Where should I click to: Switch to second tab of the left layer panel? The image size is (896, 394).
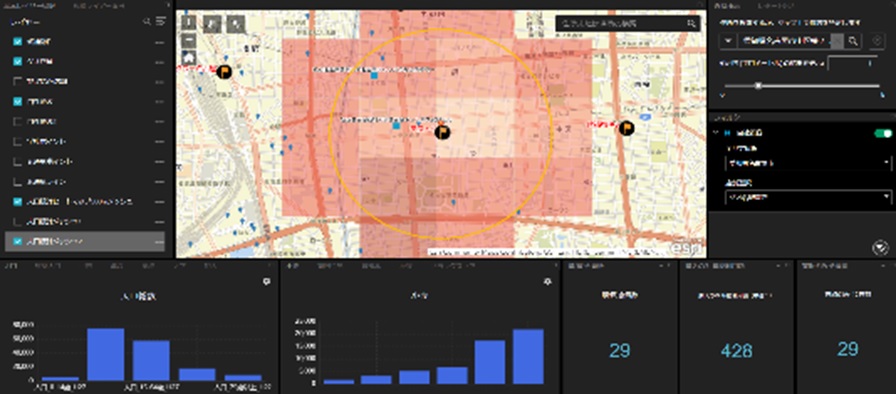[x=99, y=5]
